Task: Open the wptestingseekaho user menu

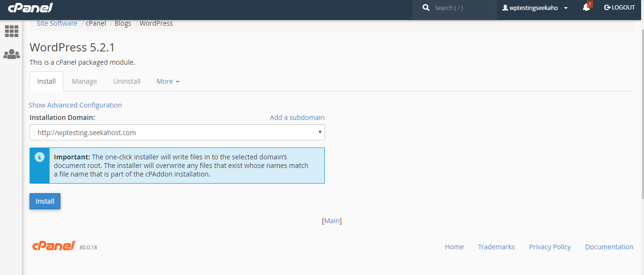Action: [x=535, y=8]
